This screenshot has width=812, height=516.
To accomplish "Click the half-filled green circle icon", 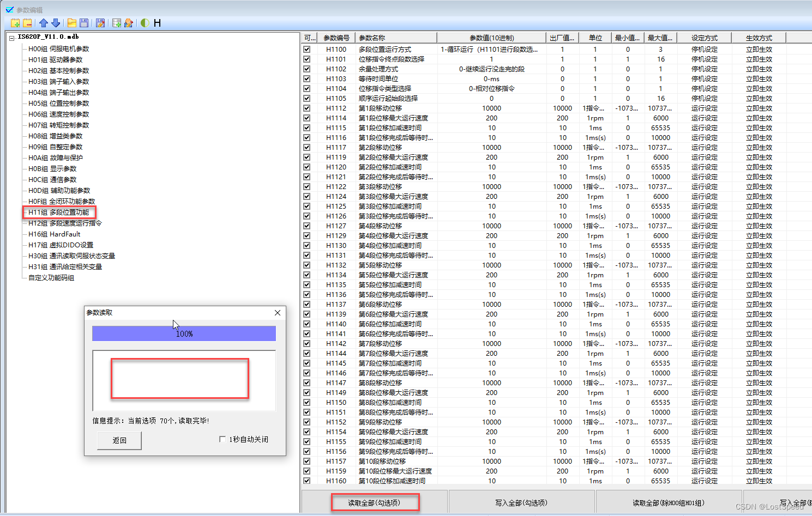I will click(145, 23).
